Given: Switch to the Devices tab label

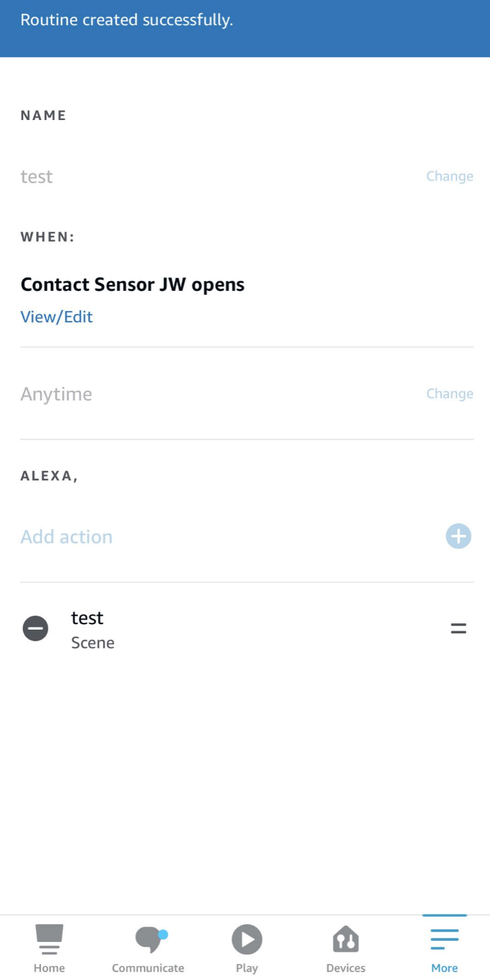Looking at the screenshot, I should pyautogui.click(x=345, y=968).
